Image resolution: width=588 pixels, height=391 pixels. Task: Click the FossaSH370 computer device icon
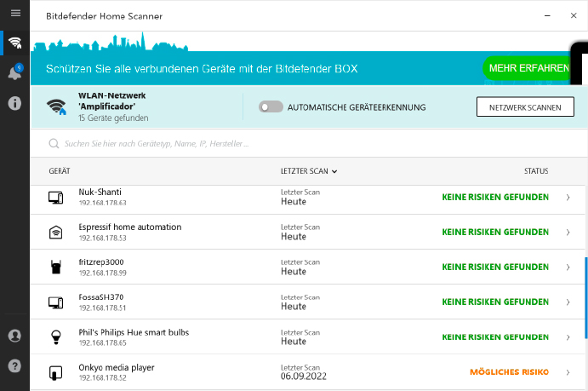click(x=56, y=302)
